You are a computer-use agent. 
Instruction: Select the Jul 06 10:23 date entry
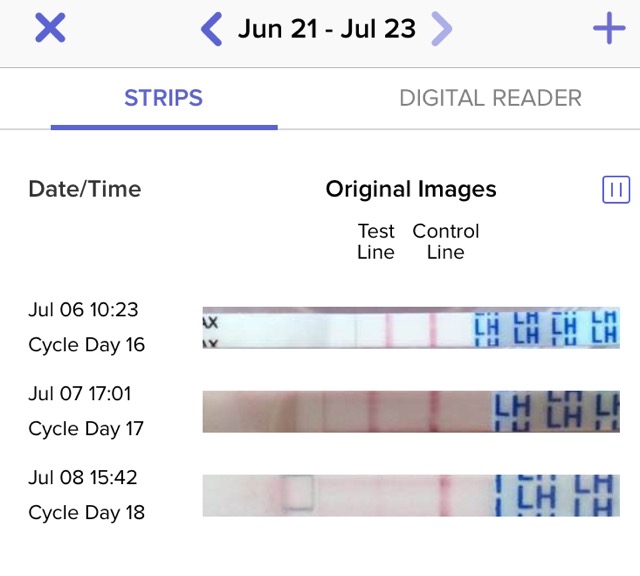point(83,309)
